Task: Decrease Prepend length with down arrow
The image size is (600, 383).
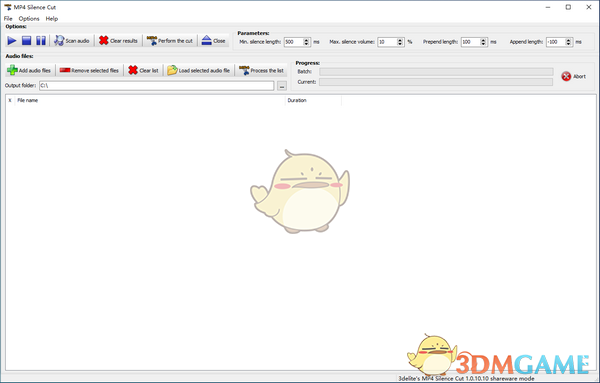Action: [483, 44]
